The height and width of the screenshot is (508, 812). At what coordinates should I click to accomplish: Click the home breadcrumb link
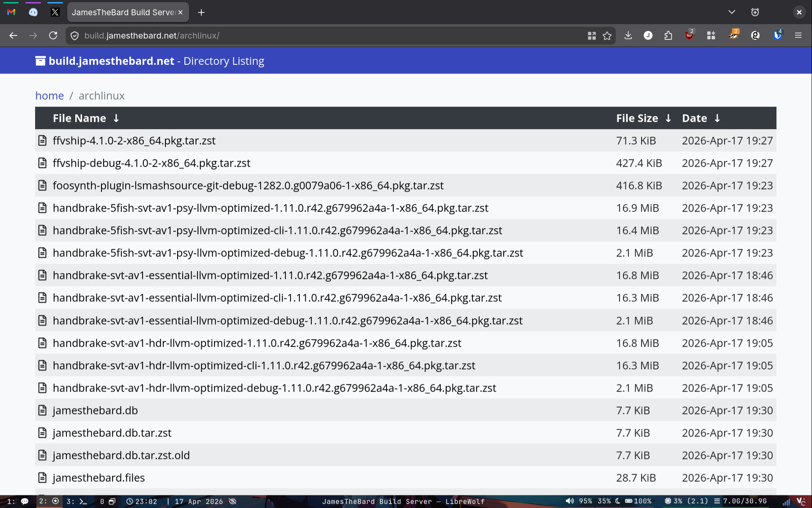tap(49, 96)
